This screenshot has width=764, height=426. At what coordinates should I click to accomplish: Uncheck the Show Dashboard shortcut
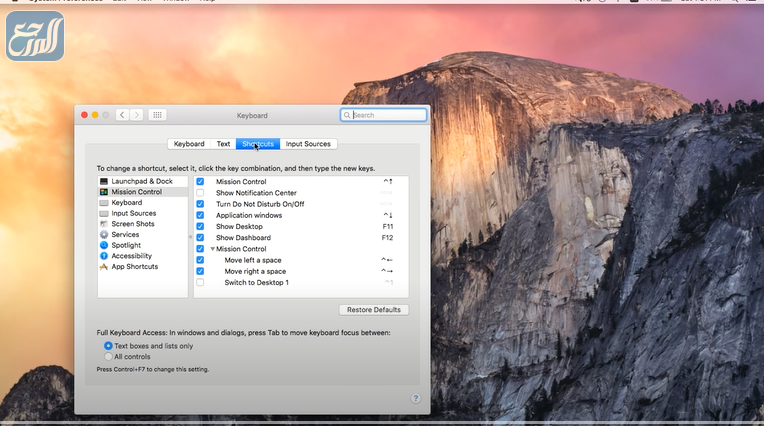click(x=200, y=238)
